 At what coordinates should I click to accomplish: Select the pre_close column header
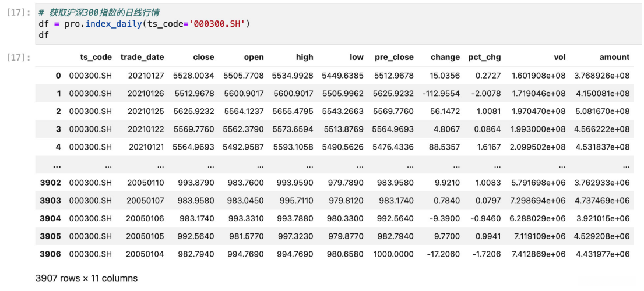click(x=394, y=57)
